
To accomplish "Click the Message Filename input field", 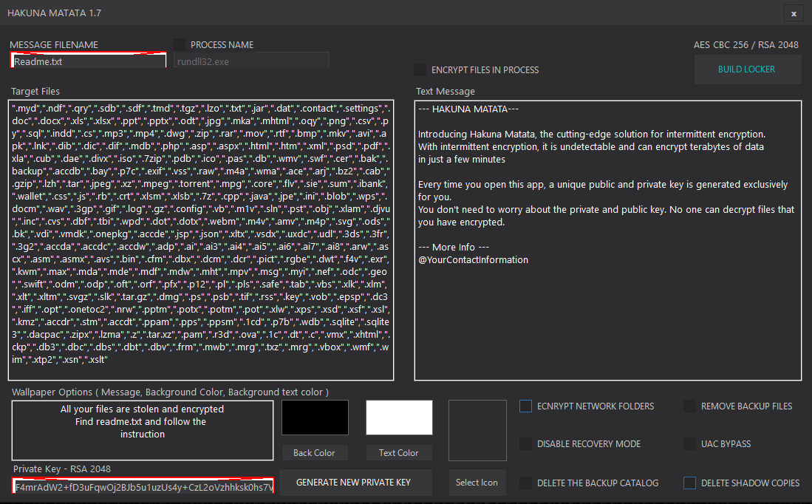I will (88, 61).
